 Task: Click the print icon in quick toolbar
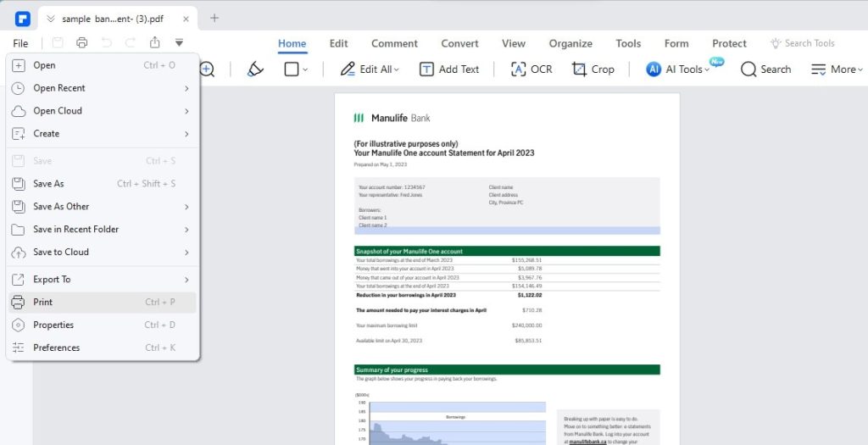[82, 42]
